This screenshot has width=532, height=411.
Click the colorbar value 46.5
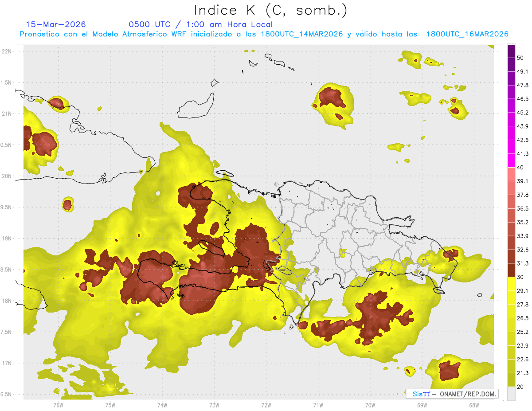pyautogui.click(x=523, y=99)
